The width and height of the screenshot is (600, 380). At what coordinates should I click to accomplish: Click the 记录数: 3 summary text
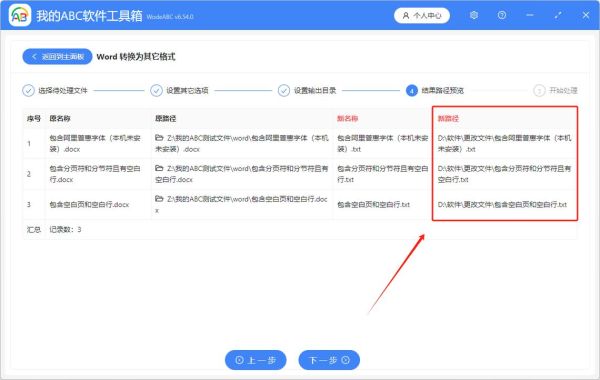tap(65, 230)
